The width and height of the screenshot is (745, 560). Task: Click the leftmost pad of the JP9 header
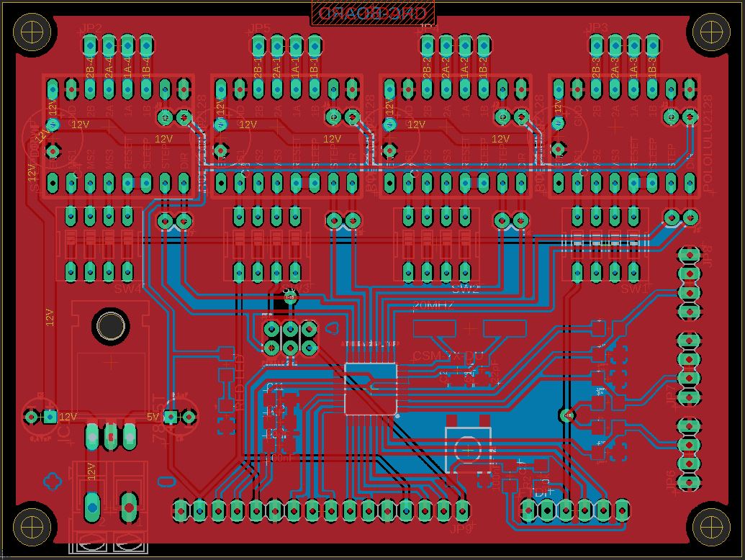180,510
